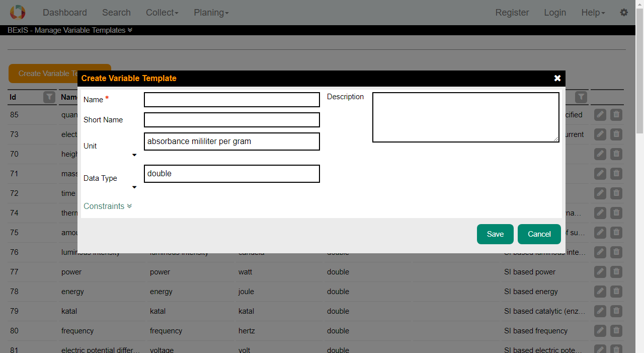Delete the katal row
The image size is (644, 353).
pos(616,311)
